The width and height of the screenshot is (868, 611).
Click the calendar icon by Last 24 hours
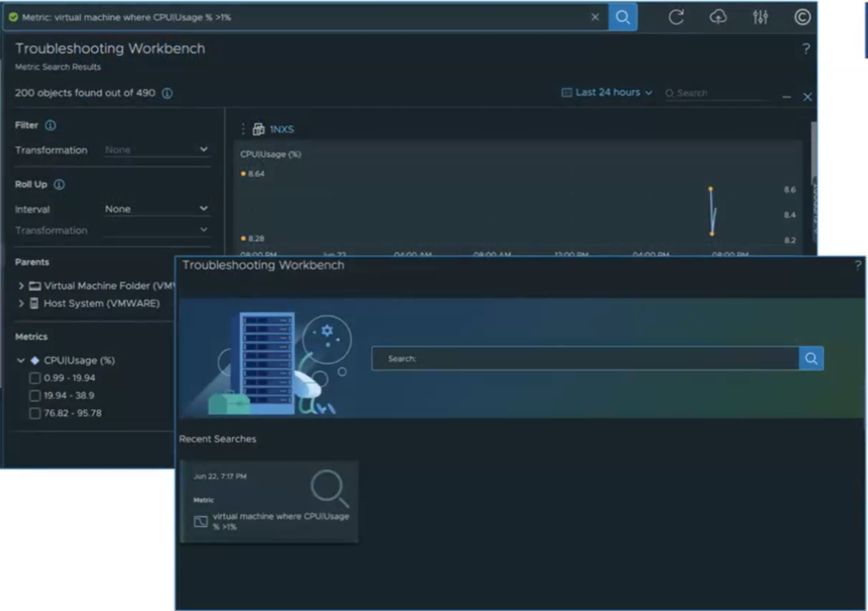[x=566, y=92]
